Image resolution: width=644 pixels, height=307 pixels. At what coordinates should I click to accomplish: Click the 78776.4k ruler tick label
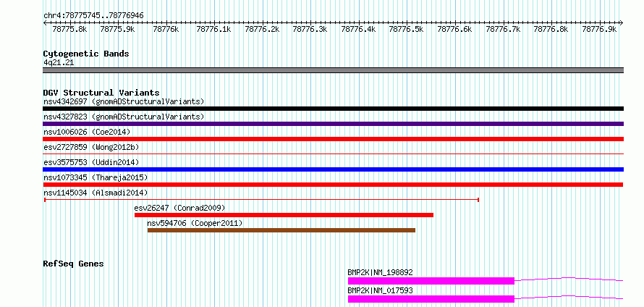pos(359,29)
